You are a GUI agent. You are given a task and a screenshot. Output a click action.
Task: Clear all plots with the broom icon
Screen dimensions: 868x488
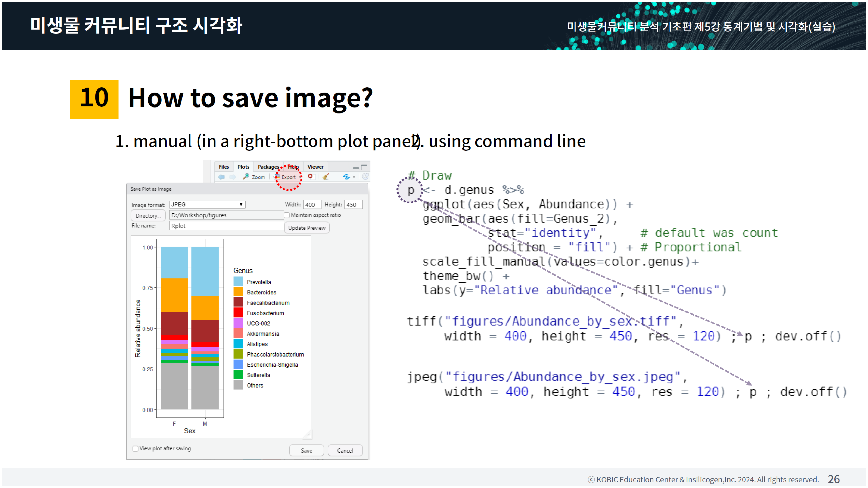(x=326, y=177)
